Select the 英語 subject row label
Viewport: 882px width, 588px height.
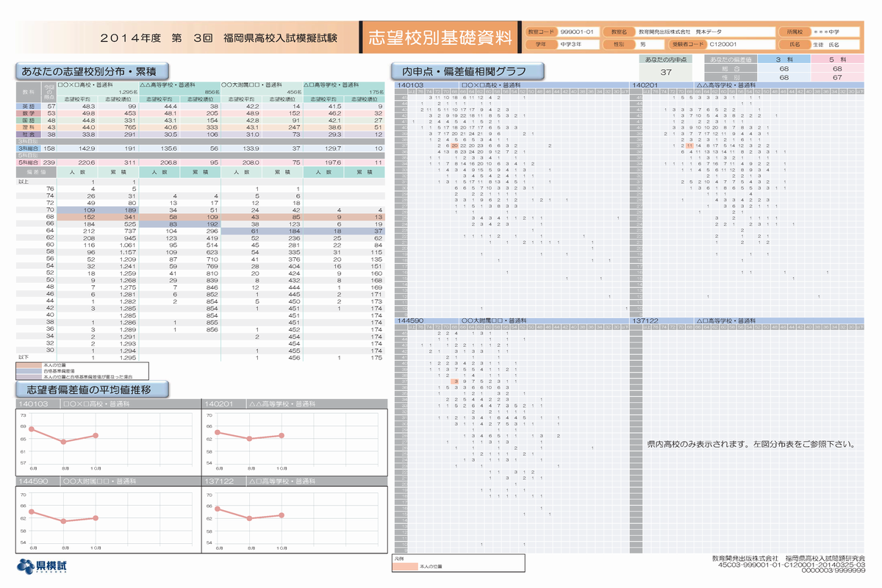pyautogui.click(x=29, y=107)
